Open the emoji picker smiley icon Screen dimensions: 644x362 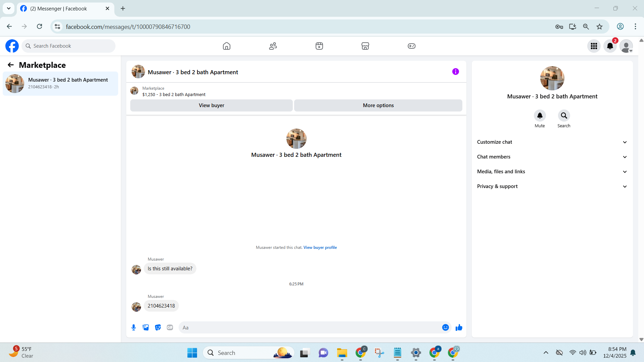(x=446, y=327)
